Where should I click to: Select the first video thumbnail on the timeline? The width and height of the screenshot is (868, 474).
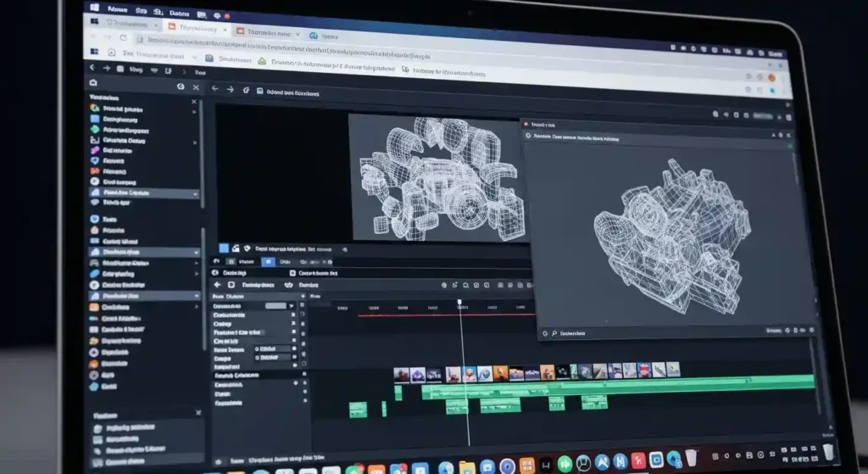(x=401, y=375)
